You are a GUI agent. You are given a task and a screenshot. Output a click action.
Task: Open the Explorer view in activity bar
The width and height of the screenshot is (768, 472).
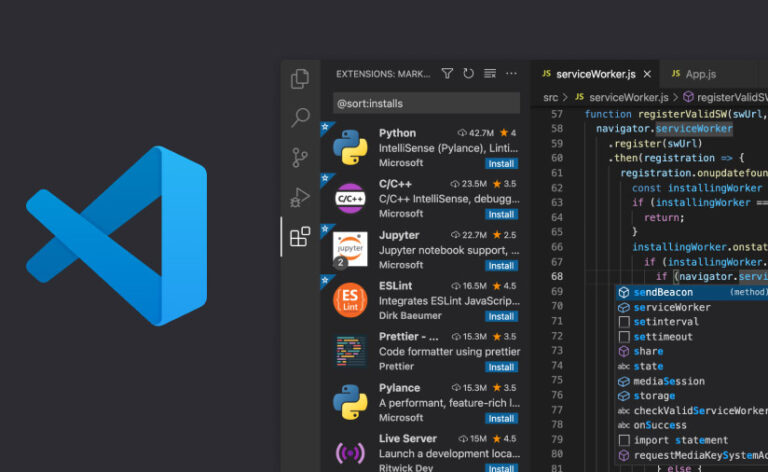tap(299, 79)
